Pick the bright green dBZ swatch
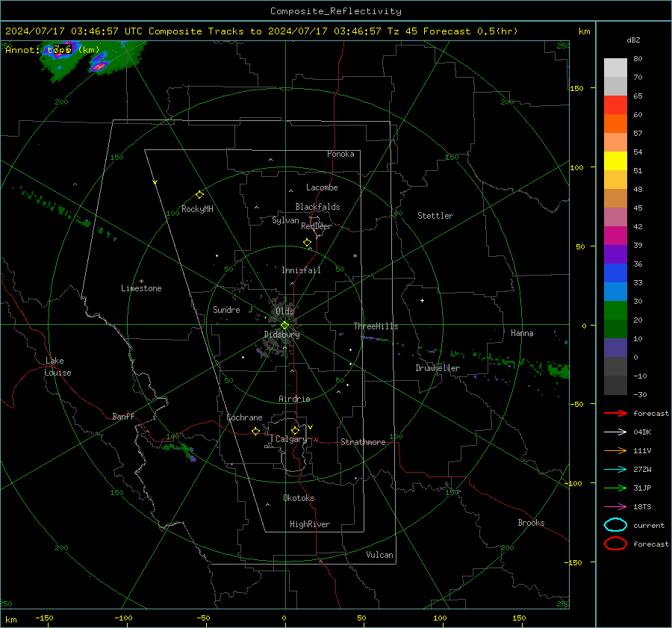Viewport: 672px width, 628px height. (x=615, y=311)
